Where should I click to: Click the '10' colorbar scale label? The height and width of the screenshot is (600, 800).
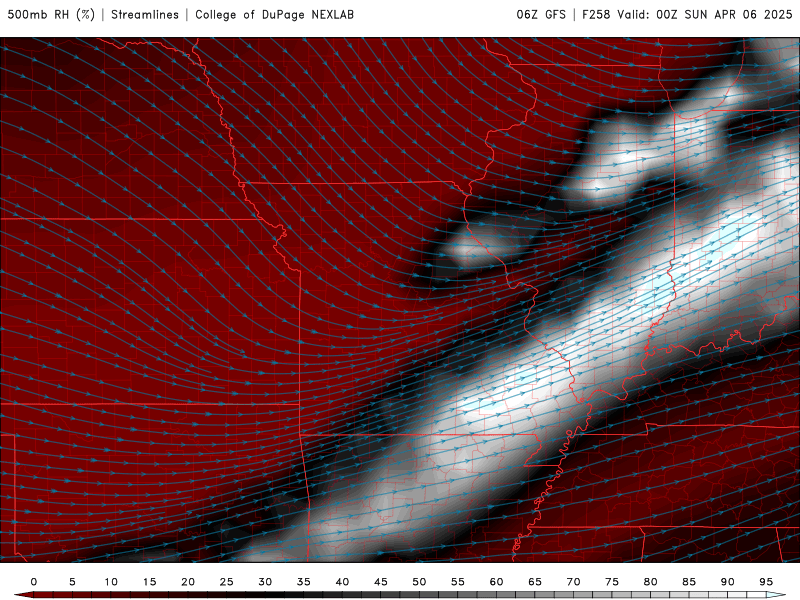(x=111, y=582)
